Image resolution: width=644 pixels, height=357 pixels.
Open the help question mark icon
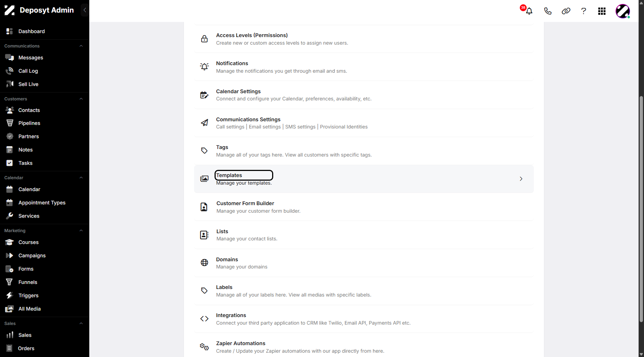click(x=584, y=11)
